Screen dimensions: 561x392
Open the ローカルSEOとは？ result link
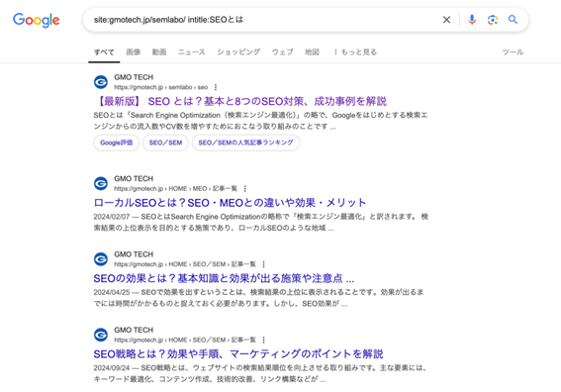(x=231, y=203)
